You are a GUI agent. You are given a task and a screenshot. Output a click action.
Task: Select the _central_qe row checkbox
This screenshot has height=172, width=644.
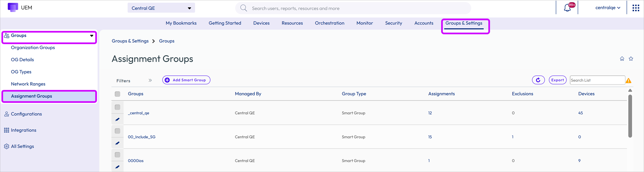point(117,107)
